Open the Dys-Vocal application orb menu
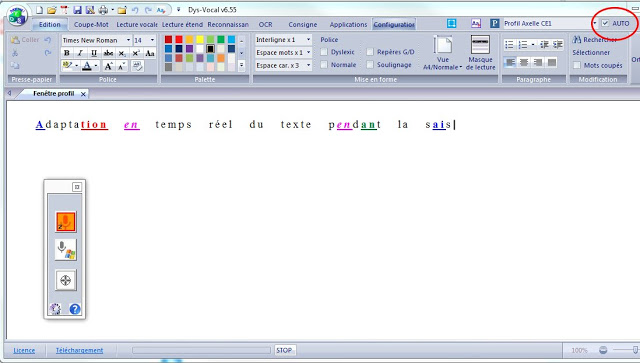Screen dimensions: 640x363 [17, 16]
